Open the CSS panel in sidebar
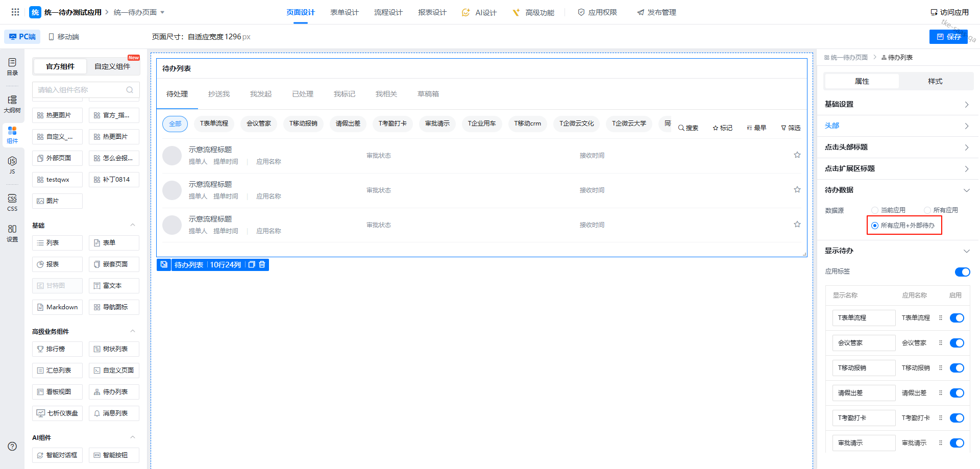 (12, 202)
